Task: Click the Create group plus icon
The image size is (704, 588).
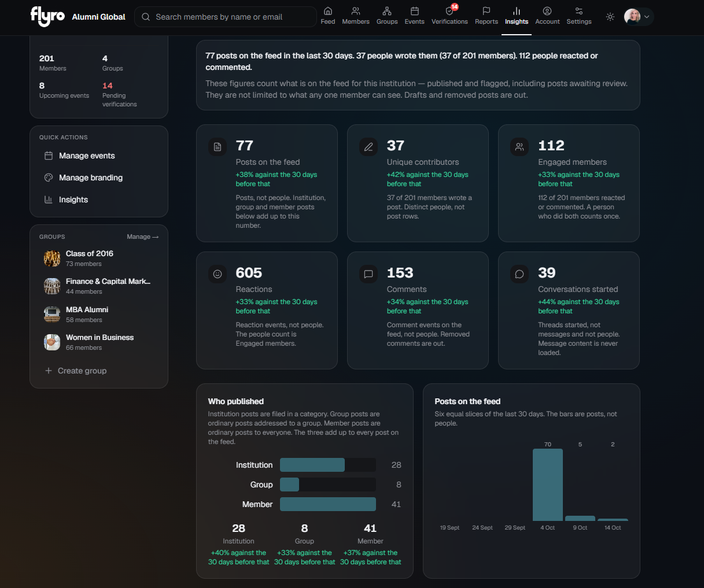Action: tap(49, 371)
